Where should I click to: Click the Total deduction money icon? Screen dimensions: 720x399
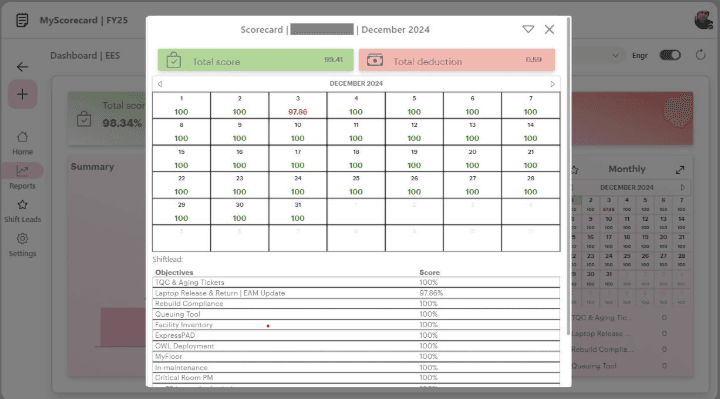pos(375,60)
